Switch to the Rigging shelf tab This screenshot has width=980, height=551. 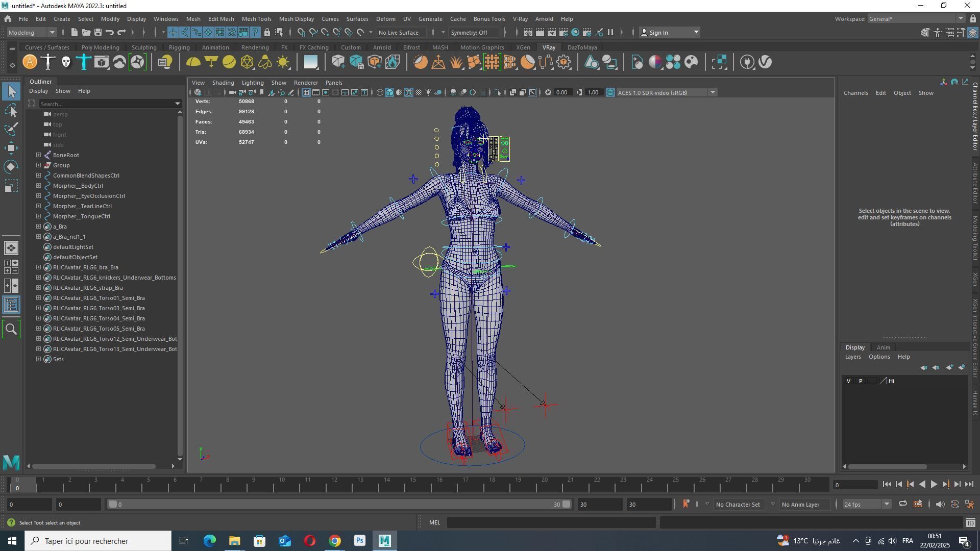click(179, 47)
